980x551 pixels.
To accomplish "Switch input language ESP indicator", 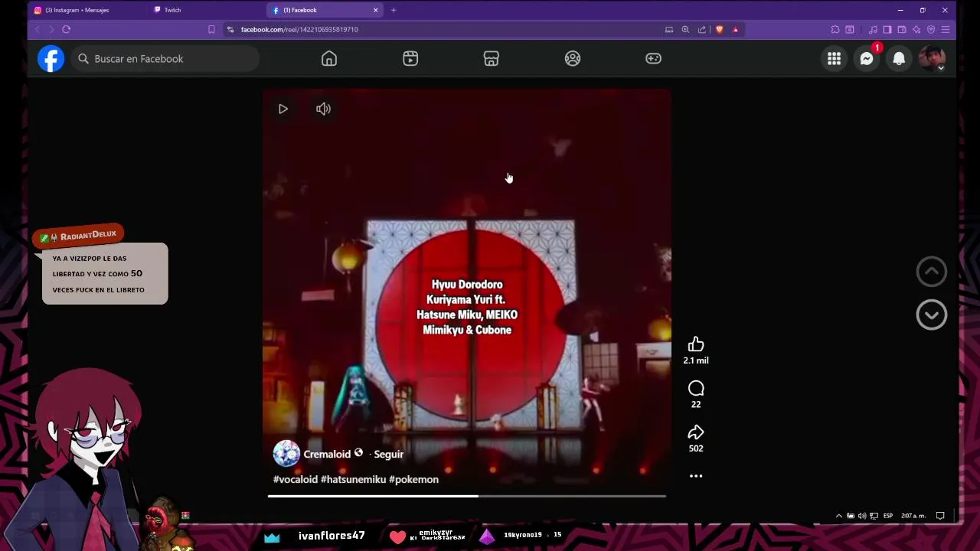I will (x=888, y=516).
